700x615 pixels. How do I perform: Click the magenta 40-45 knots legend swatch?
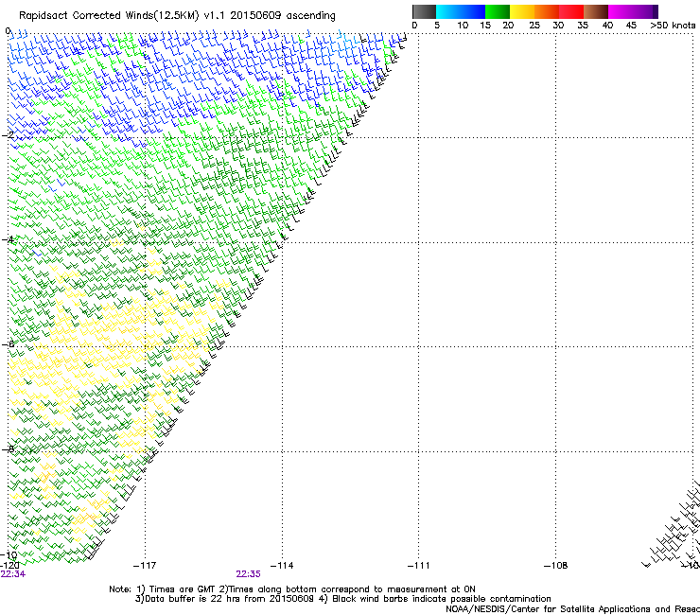(x=621, y=11)
